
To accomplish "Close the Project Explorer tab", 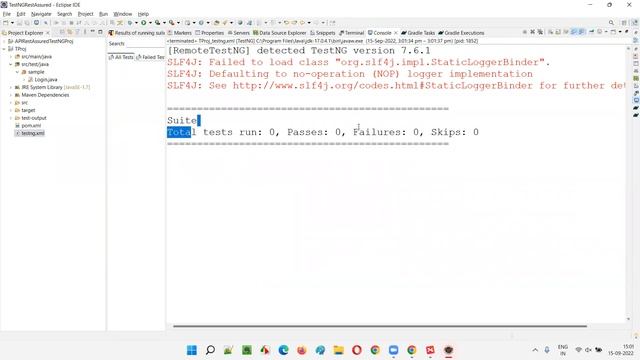I will click(x=48, y=33).
